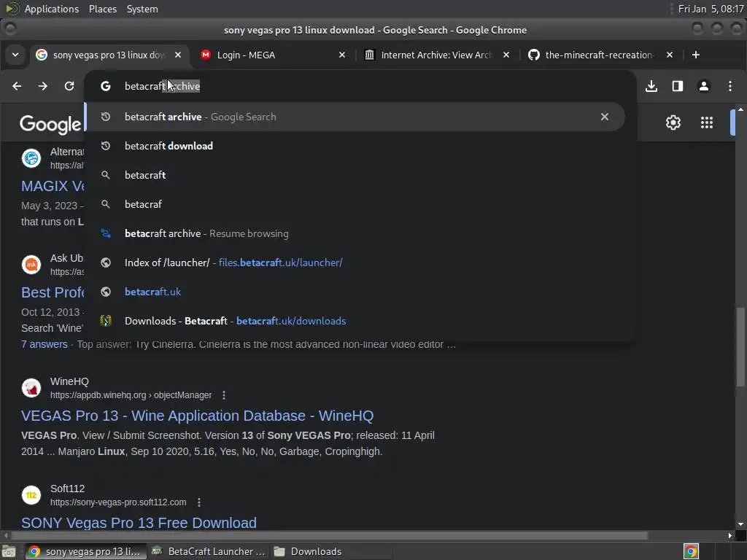Open the Index of /launcher/ suggestion

(355, 262)
